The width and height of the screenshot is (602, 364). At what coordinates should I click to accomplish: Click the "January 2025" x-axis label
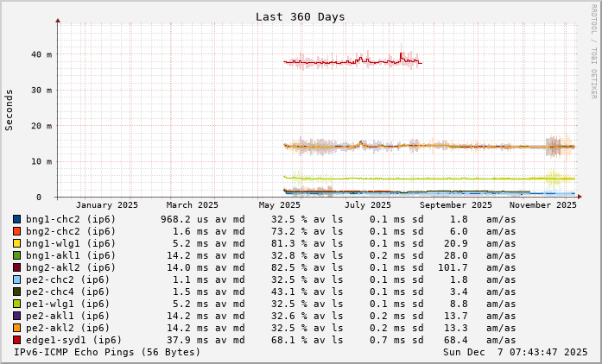click(x=106, y=205)
